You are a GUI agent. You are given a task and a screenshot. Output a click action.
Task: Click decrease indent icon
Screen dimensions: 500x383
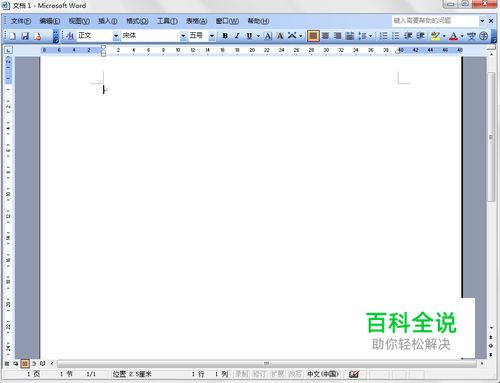[x=408, y=36]
